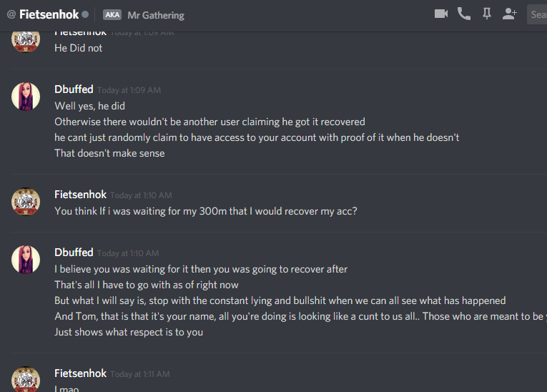Click the offline status dot beside Fietsenhok
Viewport: 547px width, 392px height.
(86, 14)
